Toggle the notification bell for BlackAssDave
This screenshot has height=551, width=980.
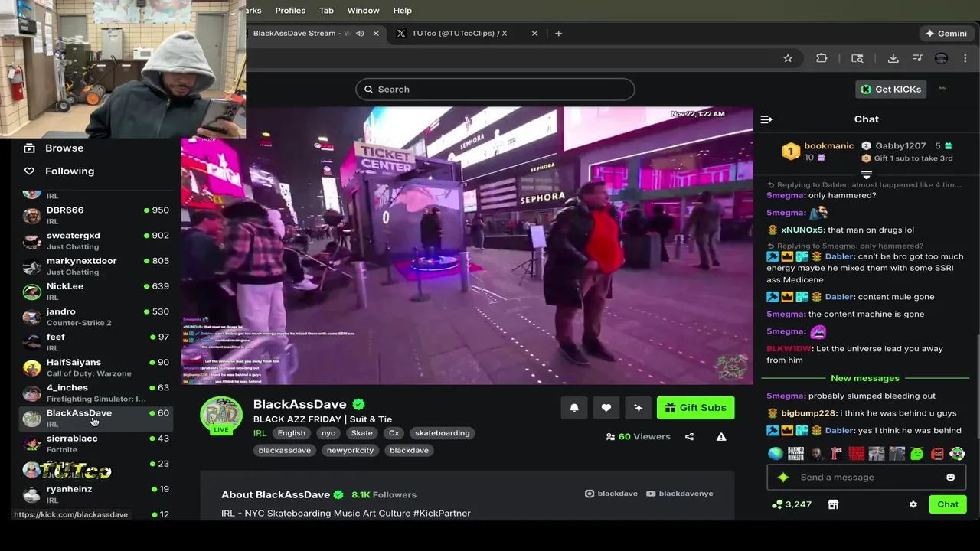[x=574, y=408]
